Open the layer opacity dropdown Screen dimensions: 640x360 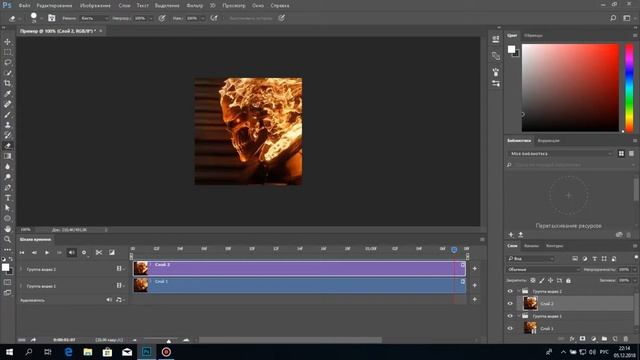pyautogui.click(x=634, y=270)
